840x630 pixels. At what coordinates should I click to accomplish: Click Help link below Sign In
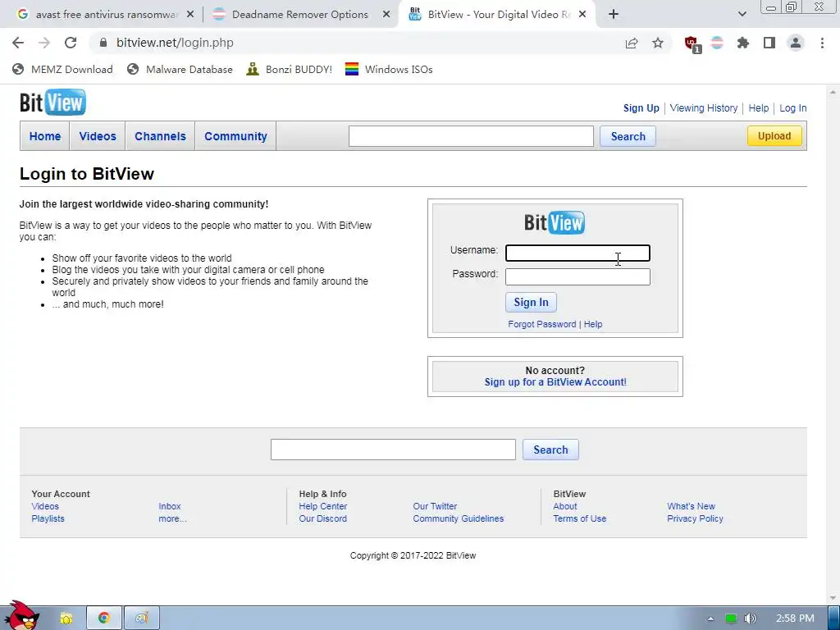tap(593, 324)
